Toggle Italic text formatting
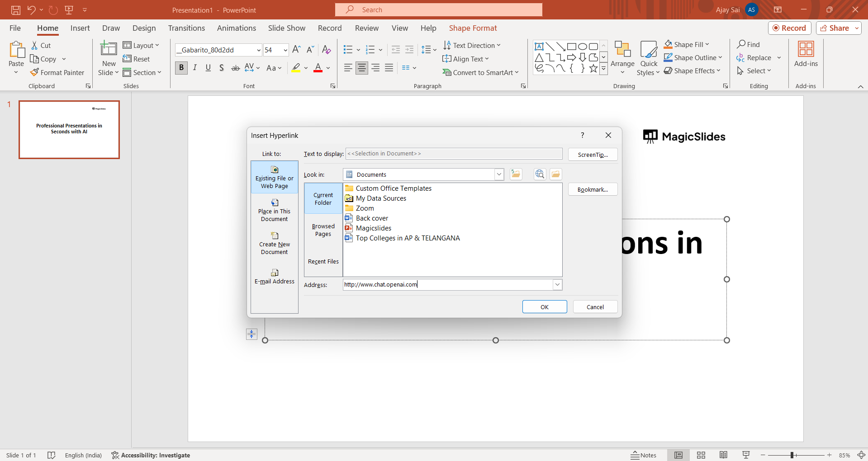Screen dimensions: 868x461 coord(194,68)
